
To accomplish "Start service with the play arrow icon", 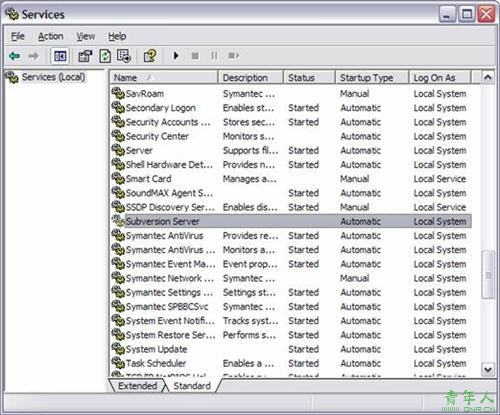I will tap(176, 56).
